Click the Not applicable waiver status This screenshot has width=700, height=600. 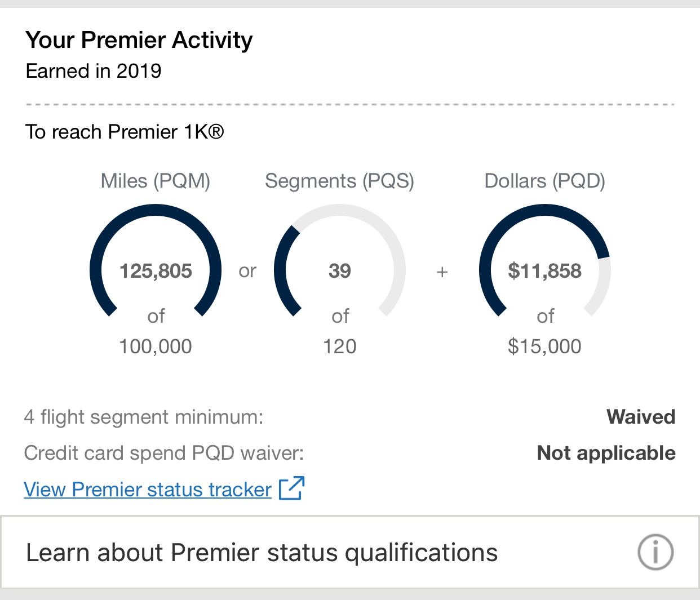(x=606, y=453)
